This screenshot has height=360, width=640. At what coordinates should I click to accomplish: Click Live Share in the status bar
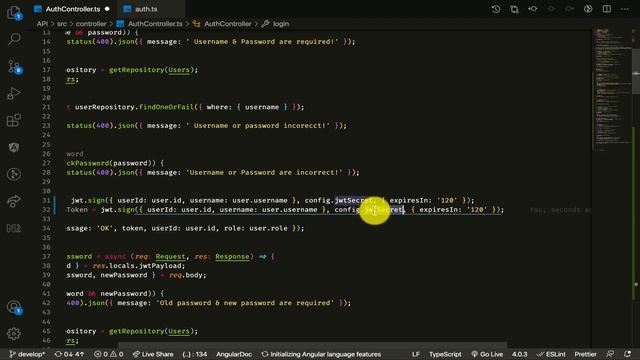tap(153, 354)
